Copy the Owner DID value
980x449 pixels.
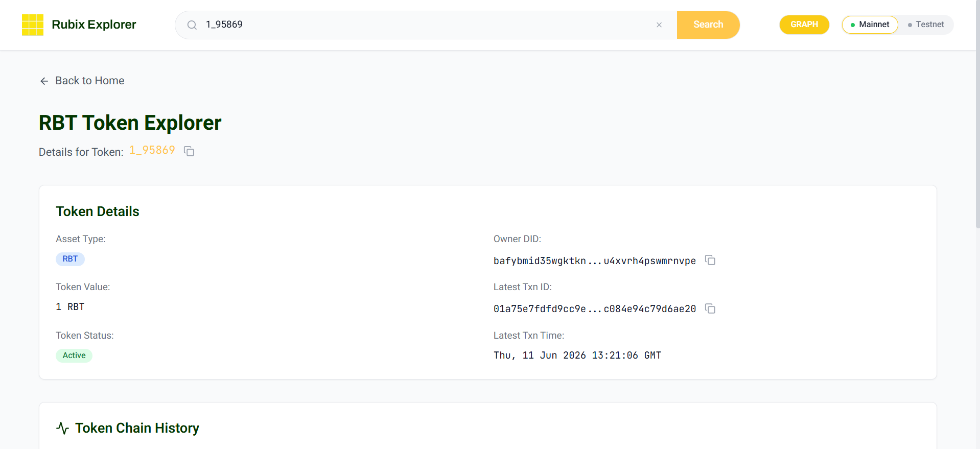710,260
